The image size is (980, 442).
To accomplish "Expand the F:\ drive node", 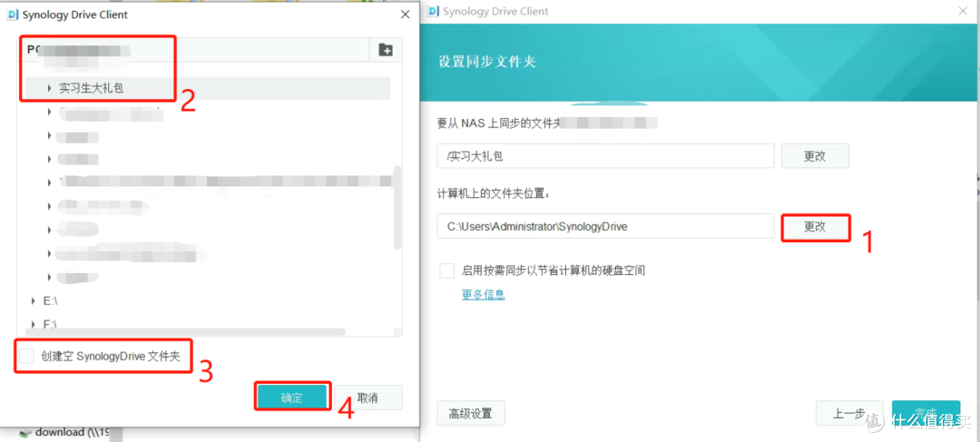I will point(33,325).
